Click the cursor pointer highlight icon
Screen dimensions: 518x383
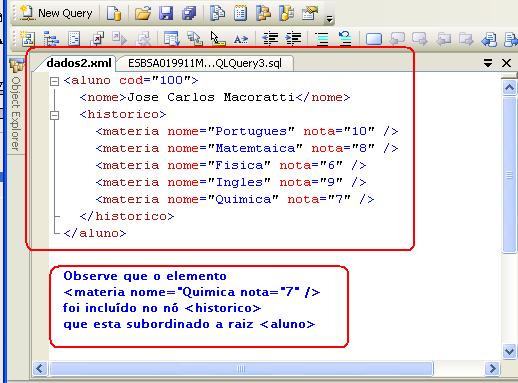tap(218, 39)
